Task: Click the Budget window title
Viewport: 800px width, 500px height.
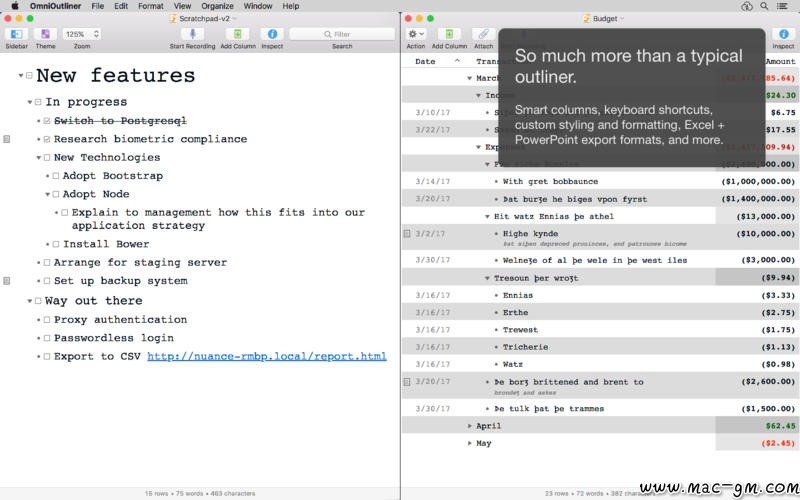Action: (605, 18)
